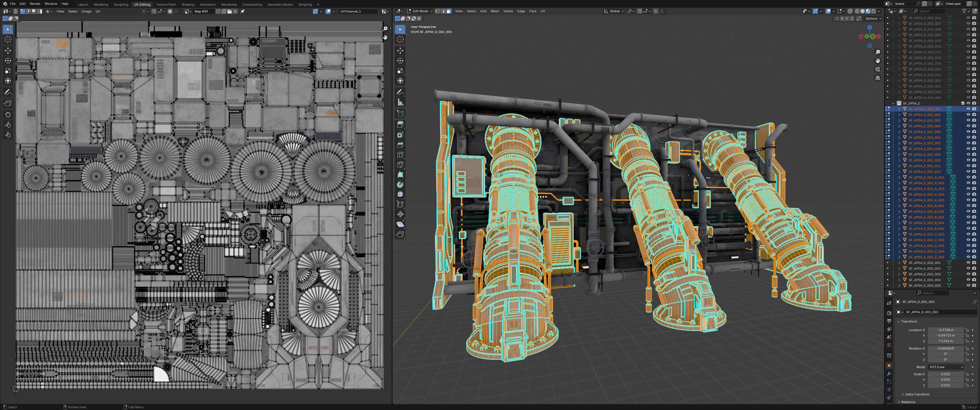Click the Scale X value field
This screenshot has width=980, height=410.
[945, 374]
